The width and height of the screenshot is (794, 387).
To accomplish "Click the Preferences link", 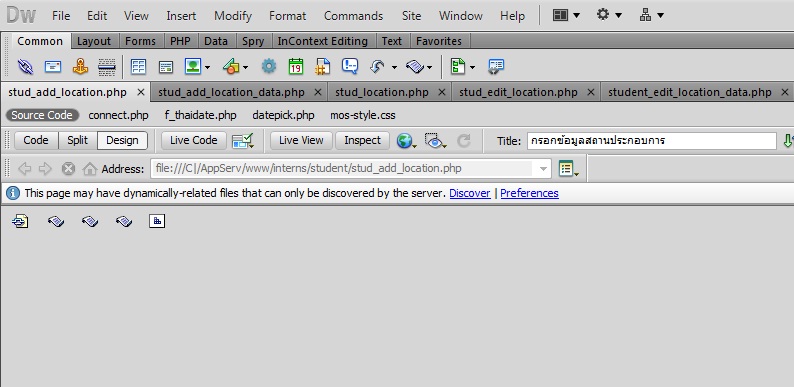I will [x=529, y=193].
